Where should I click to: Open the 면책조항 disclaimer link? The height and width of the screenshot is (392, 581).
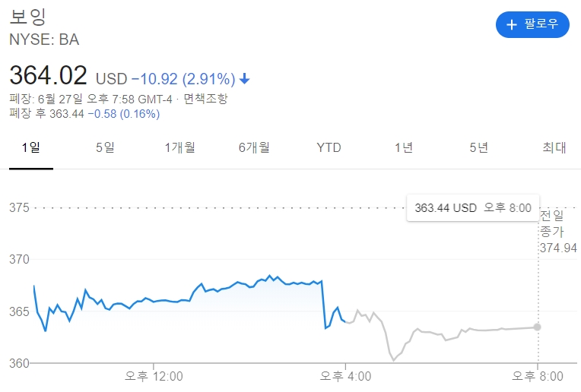pyautogui.click(x=205, y=99)
